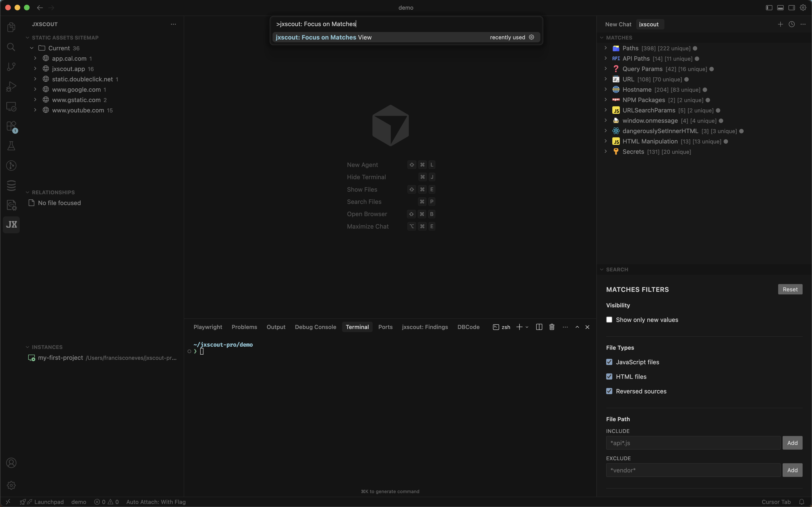Open the Accounts profile icon
Image resolution: width=812 pixels, height=507 pixels.
tap(11, 463)
